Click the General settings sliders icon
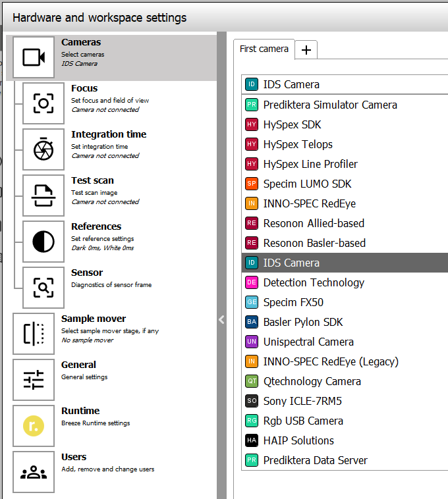Viewport: 448px width, 499px height. pyautogui.click(x=34, y=380)
